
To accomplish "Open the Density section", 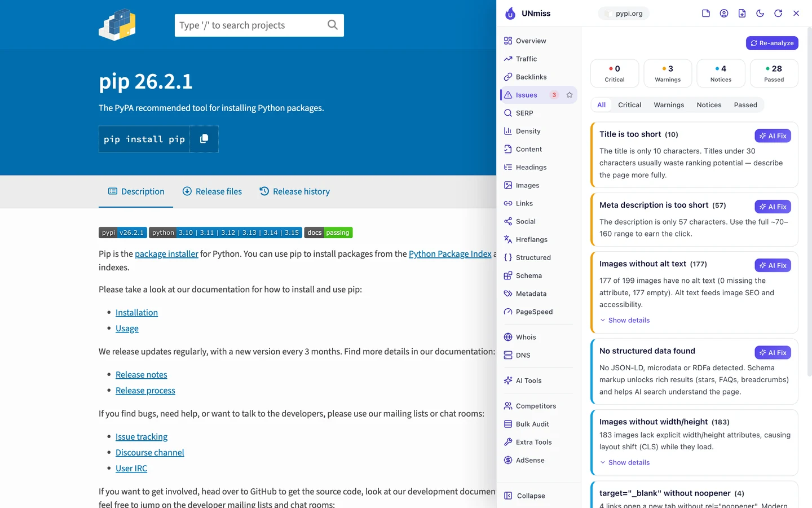I will click(539, 131).
